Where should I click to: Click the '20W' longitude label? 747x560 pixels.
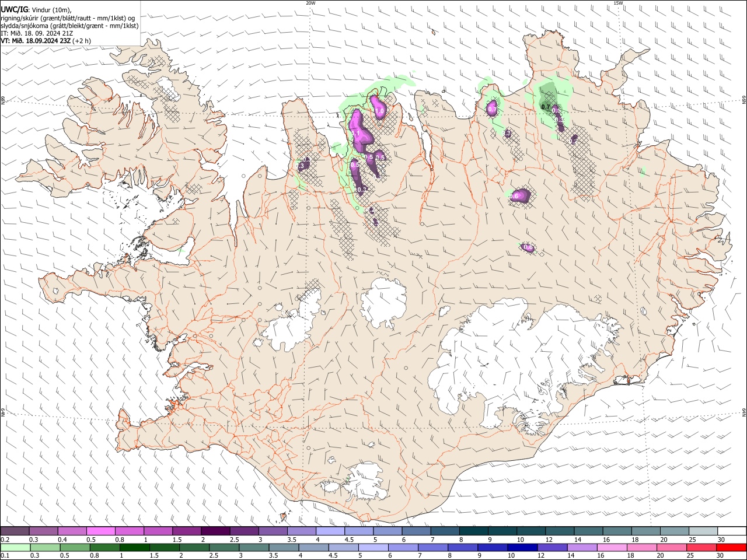(x=310, y=3)
